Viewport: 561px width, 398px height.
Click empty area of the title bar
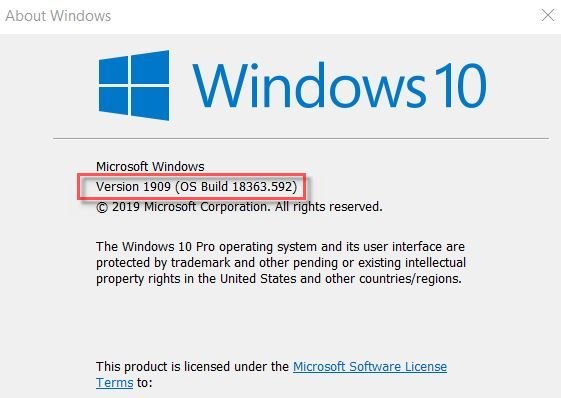(322, 16)
